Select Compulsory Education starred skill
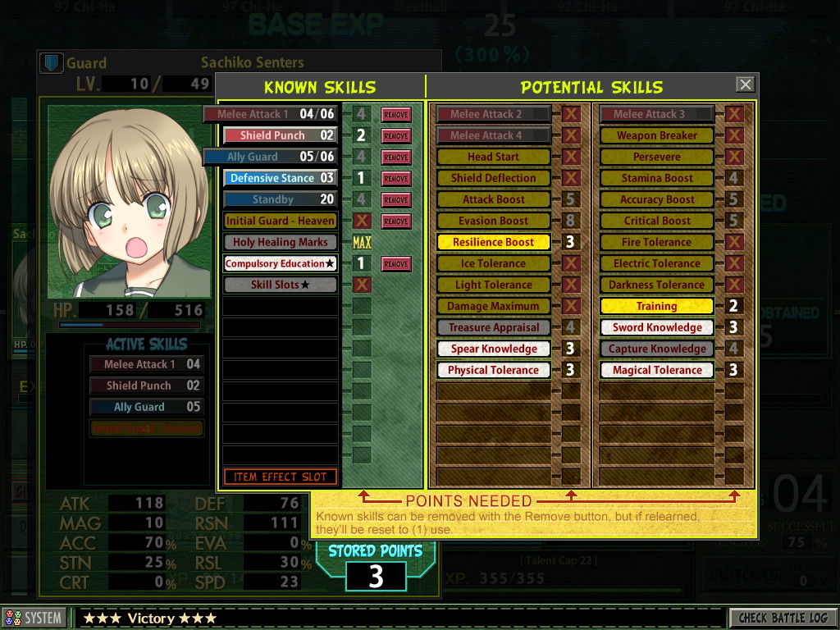The image size is (840, 630). [x=281, y=263]
